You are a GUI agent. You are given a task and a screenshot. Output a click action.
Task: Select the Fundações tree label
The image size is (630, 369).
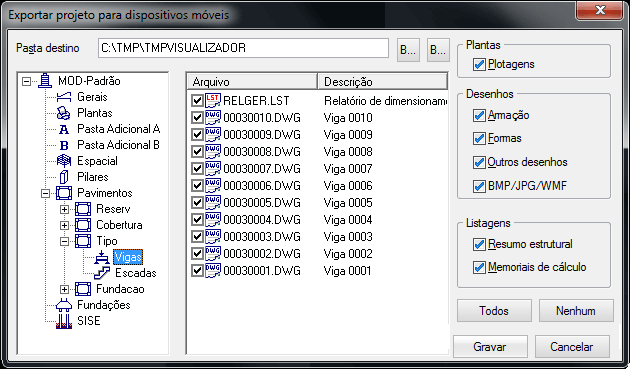104,305
